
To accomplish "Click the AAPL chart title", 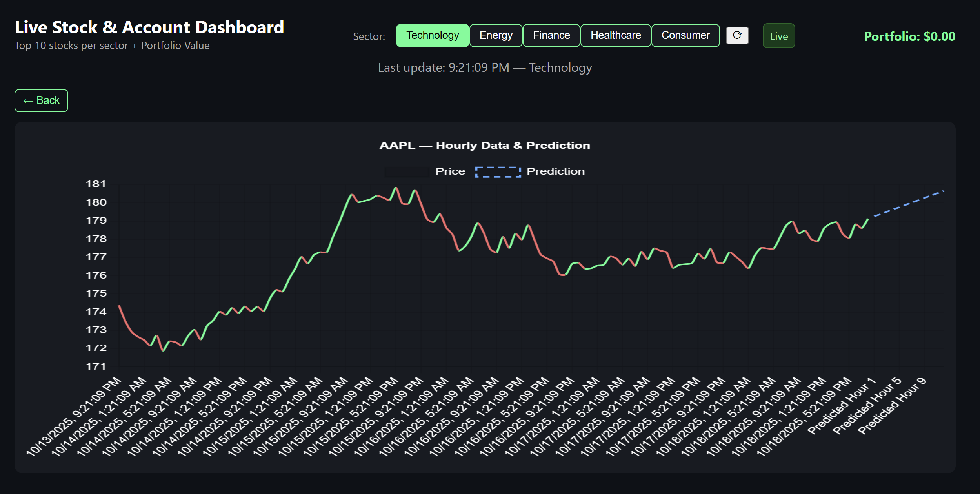I will click(x=485, y=146).
